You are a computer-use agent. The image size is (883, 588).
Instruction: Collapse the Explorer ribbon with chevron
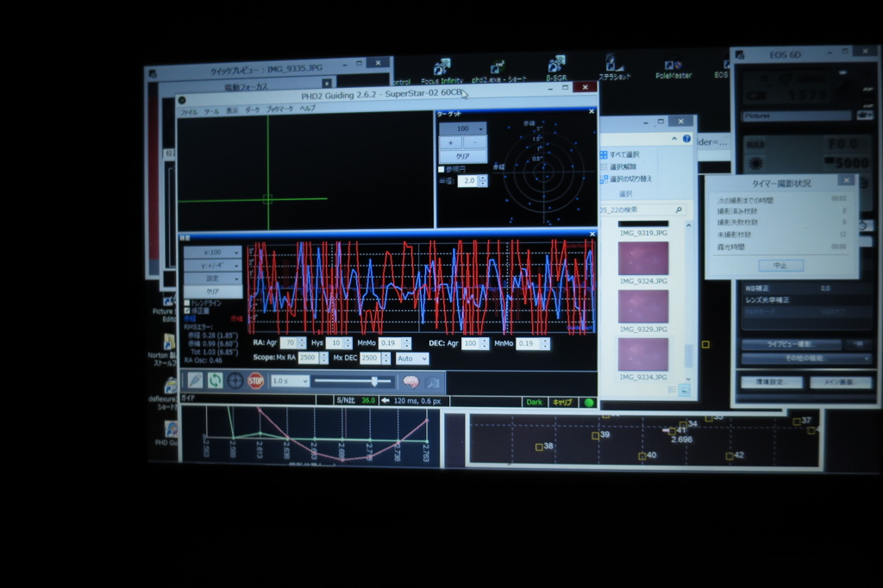tap(674, 139)
